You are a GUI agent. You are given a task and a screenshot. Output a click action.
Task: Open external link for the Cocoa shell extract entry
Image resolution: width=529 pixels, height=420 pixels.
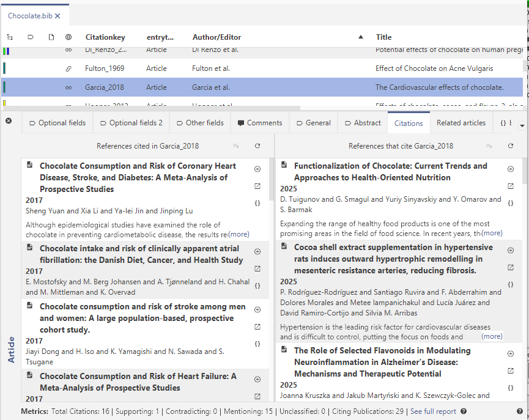tap(510, 267)
